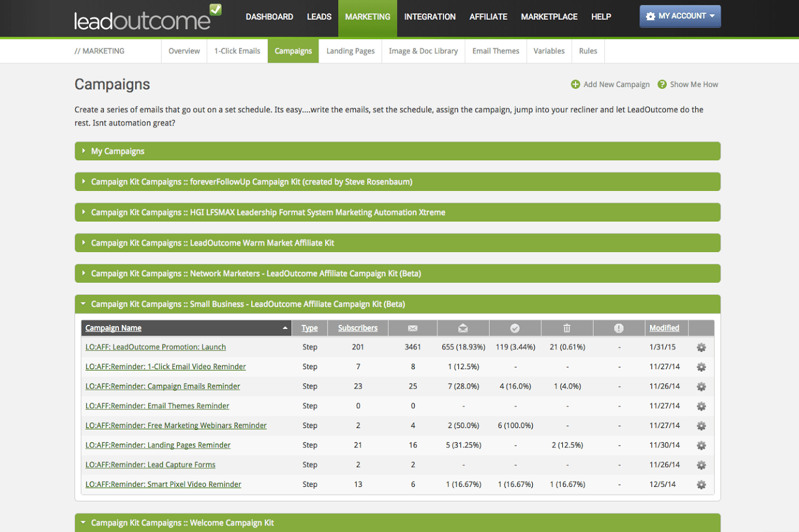Open the Free Marketing Webinars Reminder campaign
This screenshot has width=799, height=532.
pyautogui.click(x=176, y=426)
